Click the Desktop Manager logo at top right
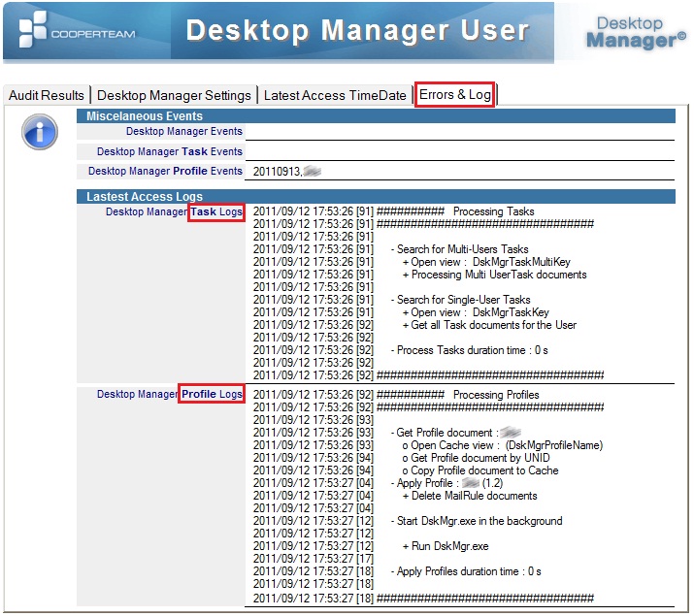Screen dimensions: 694x616 click(x=635, y=32)
